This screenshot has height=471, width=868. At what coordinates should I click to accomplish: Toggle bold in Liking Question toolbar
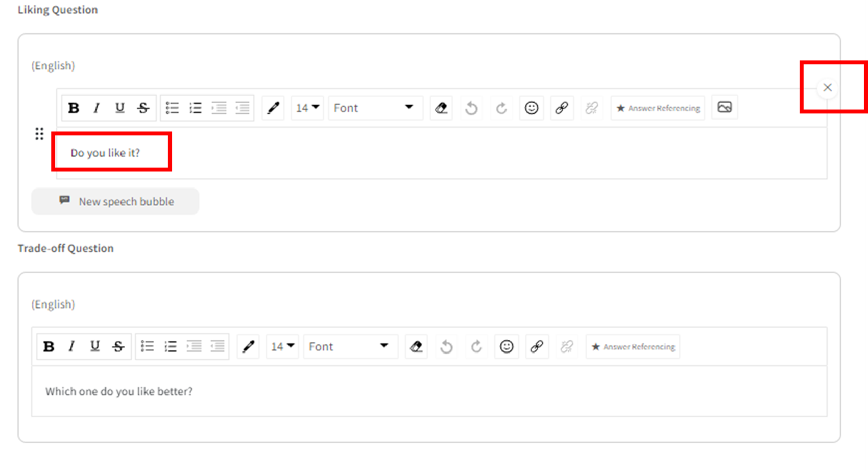pyautogui.click(x=74, y=108)
